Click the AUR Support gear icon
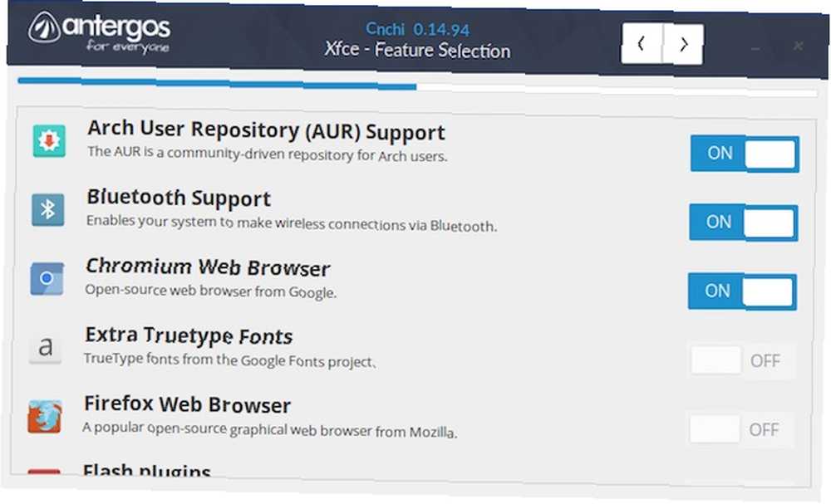The width and height of the screenshot is (831, 504). click(49, 141)
